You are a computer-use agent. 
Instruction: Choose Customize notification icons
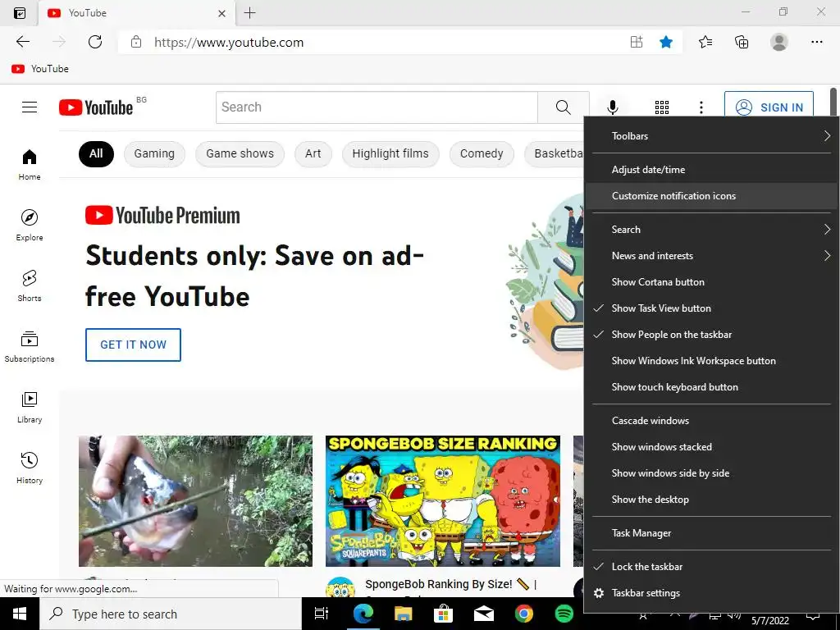point(712,196)
